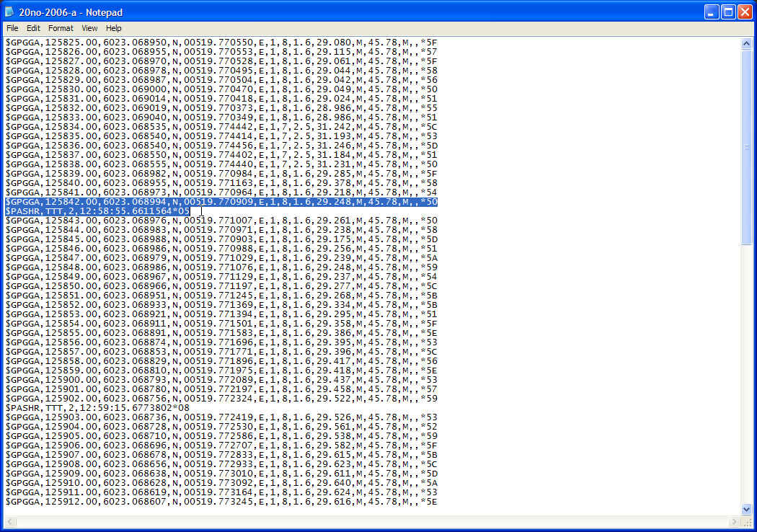Image resolution: width=757 pixels, height=532 pixels.
Task: Place cursor in the $PASHR line with 12:59:15
Action: tap(97, 408)
